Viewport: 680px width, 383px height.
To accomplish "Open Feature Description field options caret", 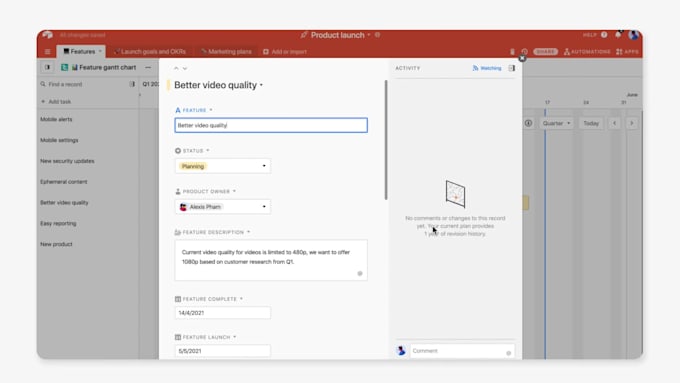I will tap(248, 232).
